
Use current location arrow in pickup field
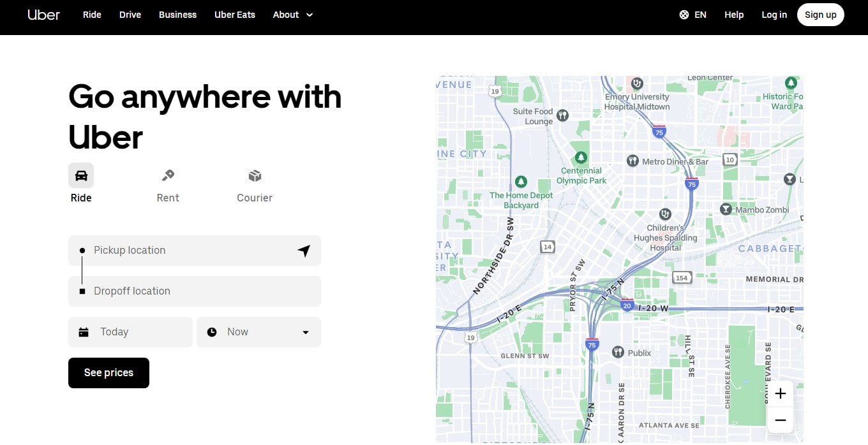[x=304, y=251]
